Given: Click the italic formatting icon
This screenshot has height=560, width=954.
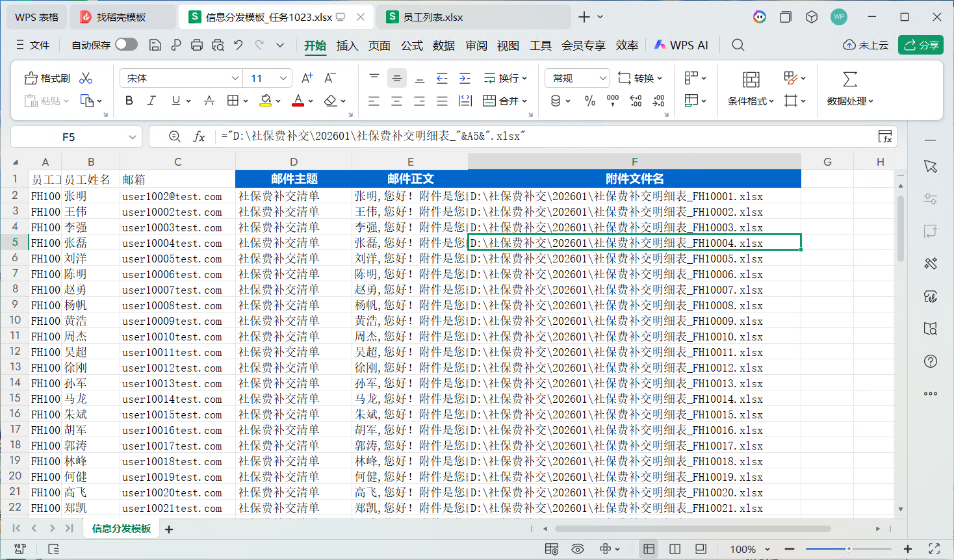Looking at the screenshot, I should point(151,101).
